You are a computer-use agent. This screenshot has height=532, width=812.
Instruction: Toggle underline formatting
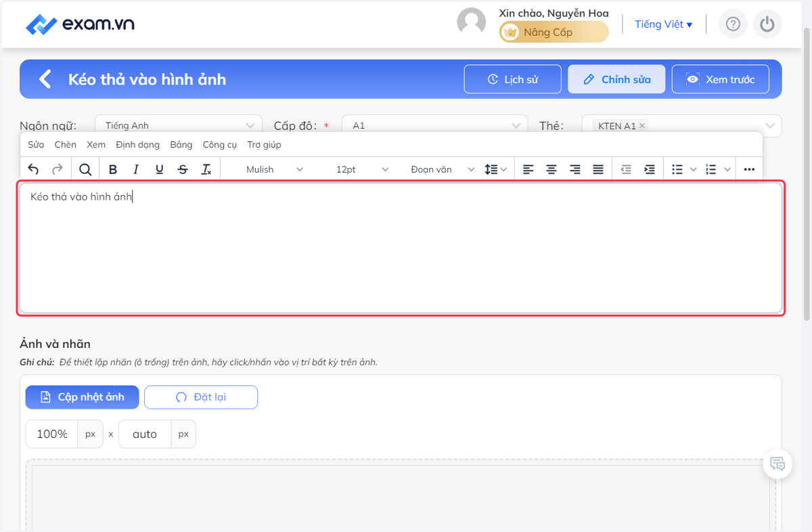coord(159,169)
